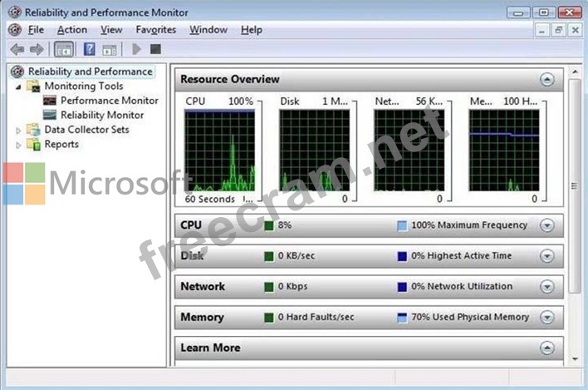Click the Network activity graph
The image size is (588, 390).
click(409, 151)
